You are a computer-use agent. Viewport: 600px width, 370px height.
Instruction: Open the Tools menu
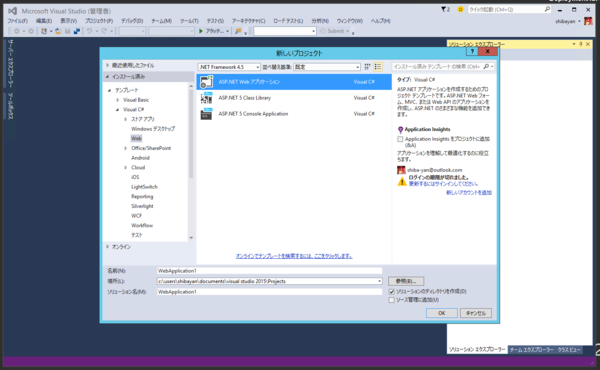(x=189, y=21)
